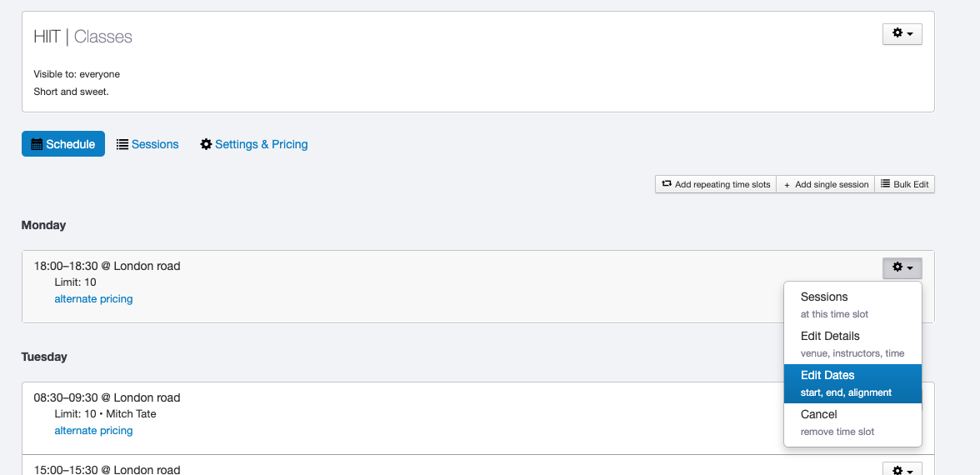Expand the gear dropdown for 15:00 slot
The image size is (980, 475).
902,470
